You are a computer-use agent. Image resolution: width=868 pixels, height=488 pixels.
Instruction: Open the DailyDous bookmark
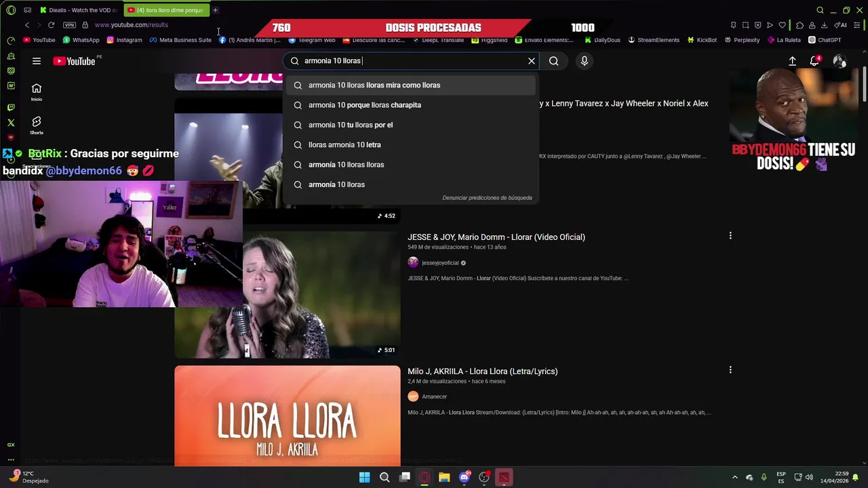coord(601,40)
